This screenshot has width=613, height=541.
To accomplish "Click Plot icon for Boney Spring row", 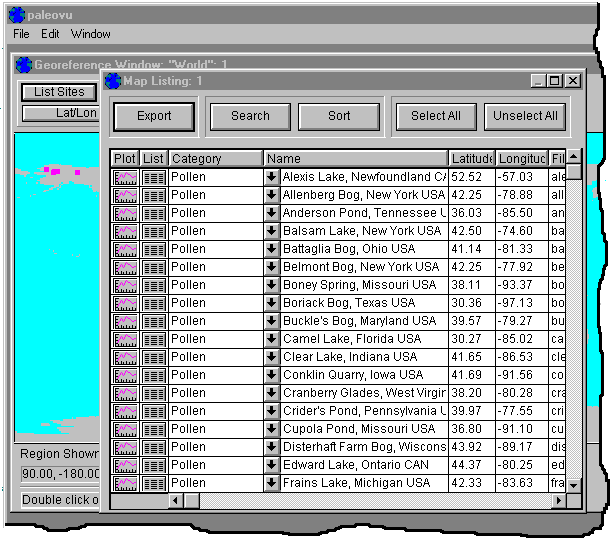I will tap(125, 285).
